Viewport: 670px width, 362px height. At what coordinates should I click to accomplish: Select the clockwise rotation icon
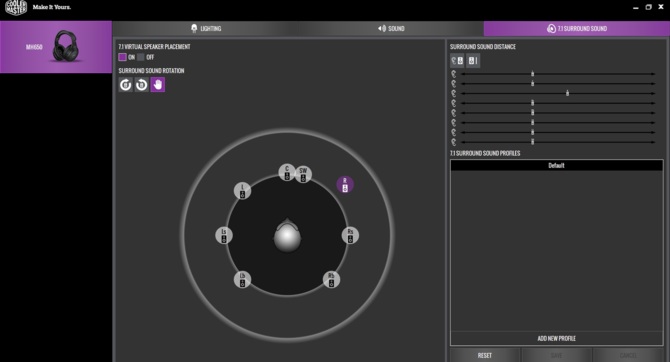click(125, 85)
